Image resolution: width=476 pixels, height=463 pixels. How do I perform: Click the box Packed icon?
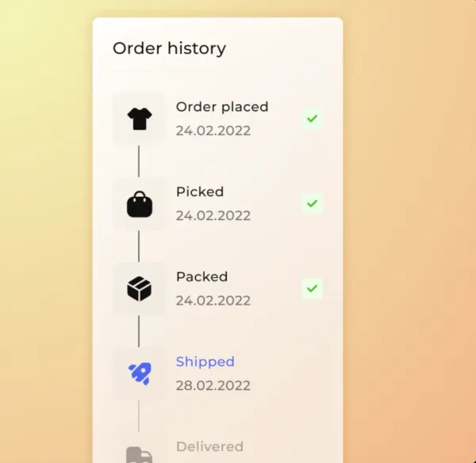coord(139,289)
